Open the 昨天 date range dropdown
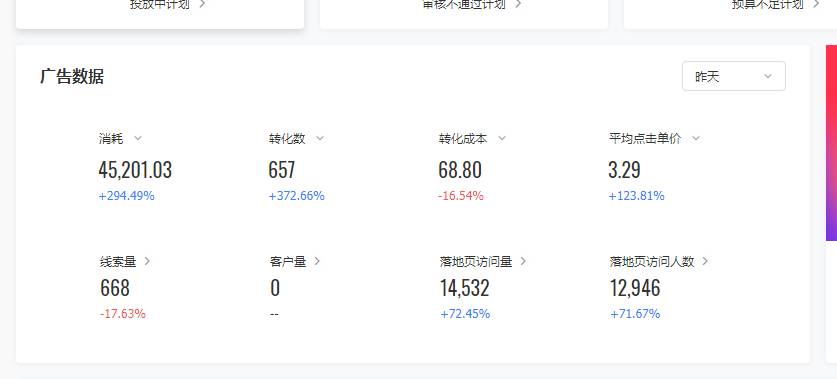The image size is (837, 379). pyautogui.click(x=733, y=76)
